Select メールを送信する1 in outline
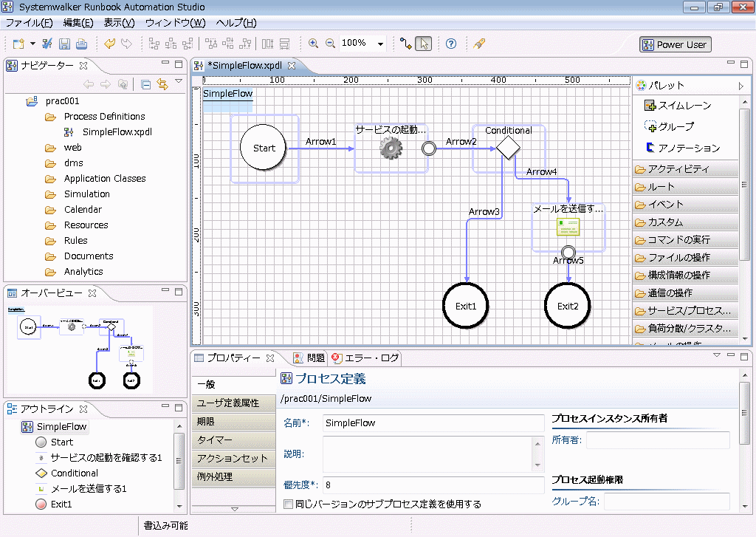This screenshot has height=537, width=756. point(89,489)
